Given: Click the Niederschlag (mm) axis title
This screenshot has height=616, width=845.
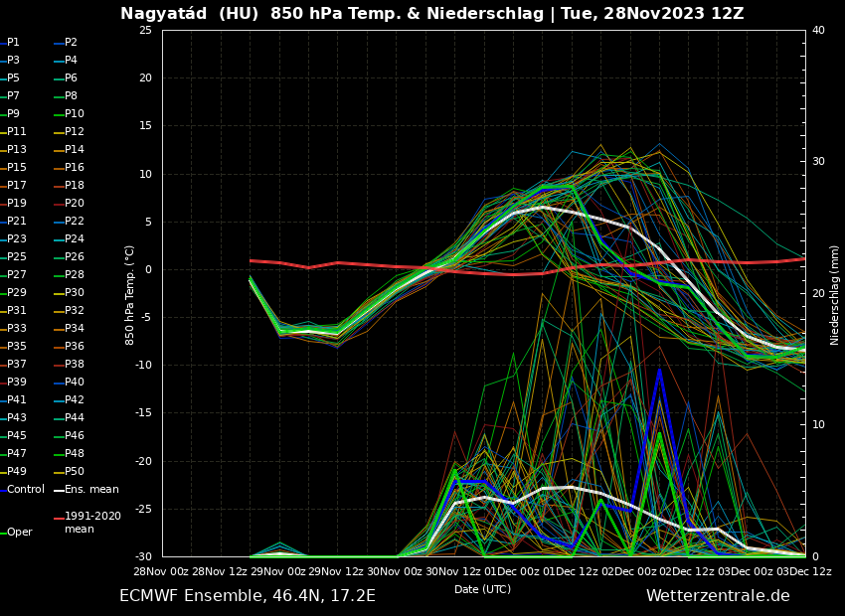Looking at the screenshot, I should coord(835,294).
